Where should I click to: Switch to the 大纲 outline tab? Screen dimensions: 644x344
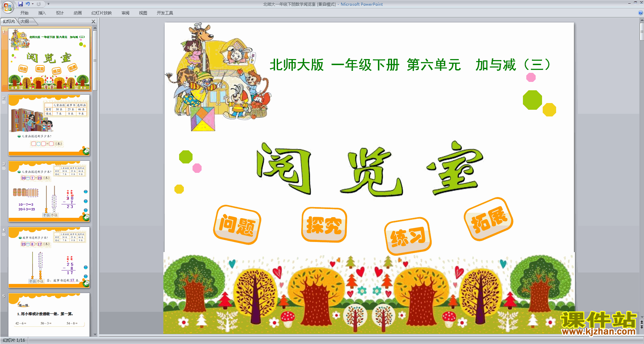pos(25,21)
